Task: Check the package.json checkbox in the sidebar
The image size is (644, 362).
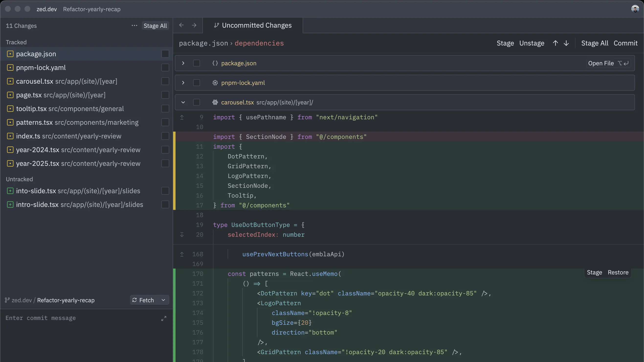Action: tap(165, 54)
